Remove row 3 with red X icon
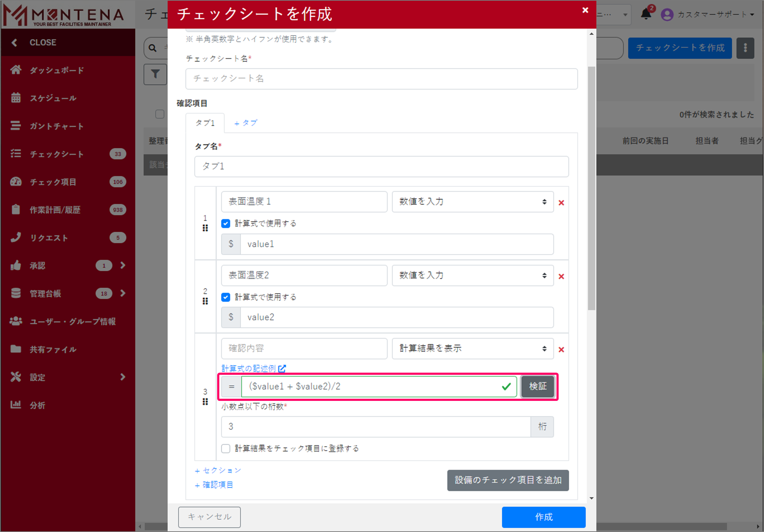Viewport: 764px width, 532px height. (561, 349)
